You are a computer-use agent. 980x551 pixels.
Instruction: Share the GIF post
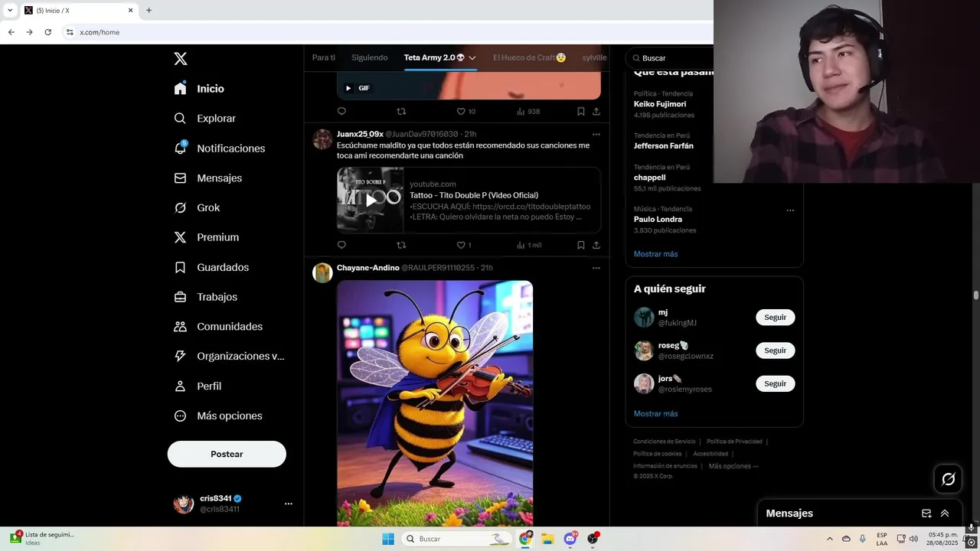(596, 111)
